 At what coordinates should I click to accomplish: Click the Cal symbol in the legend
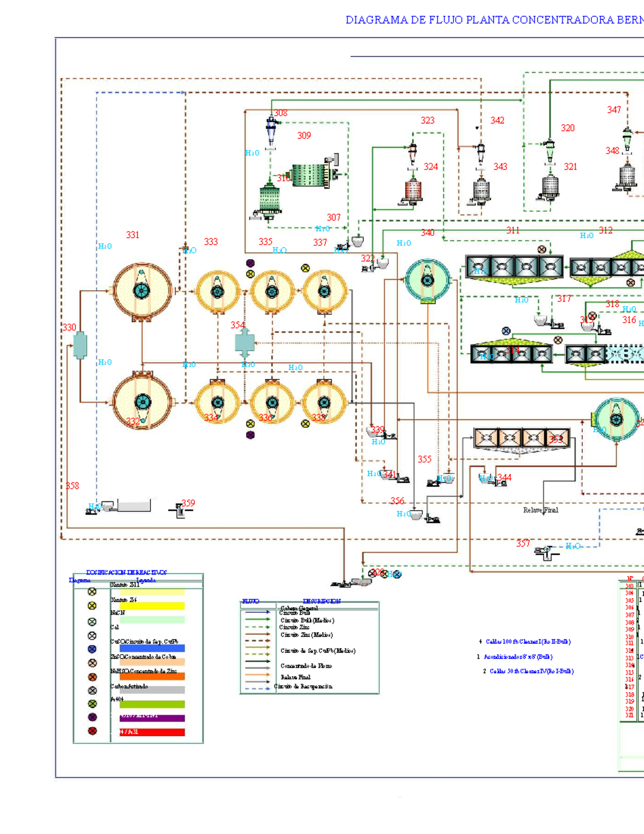coord(92,635)
